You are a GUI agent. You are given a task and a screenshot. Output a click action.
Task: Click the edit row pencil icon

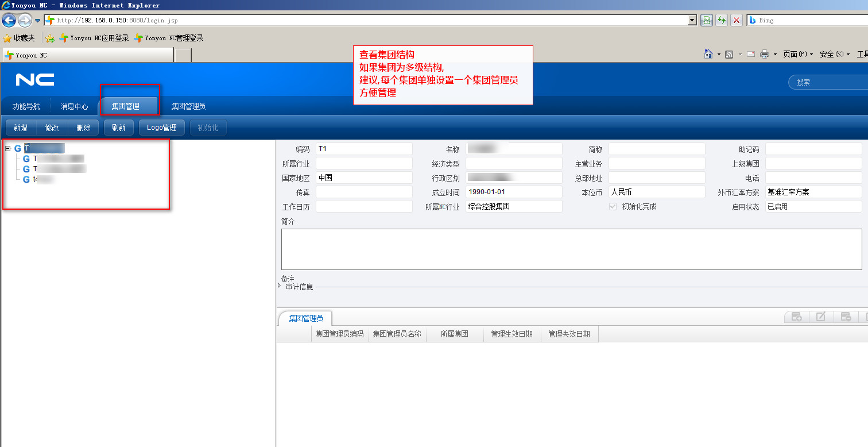tap(821, 317)
